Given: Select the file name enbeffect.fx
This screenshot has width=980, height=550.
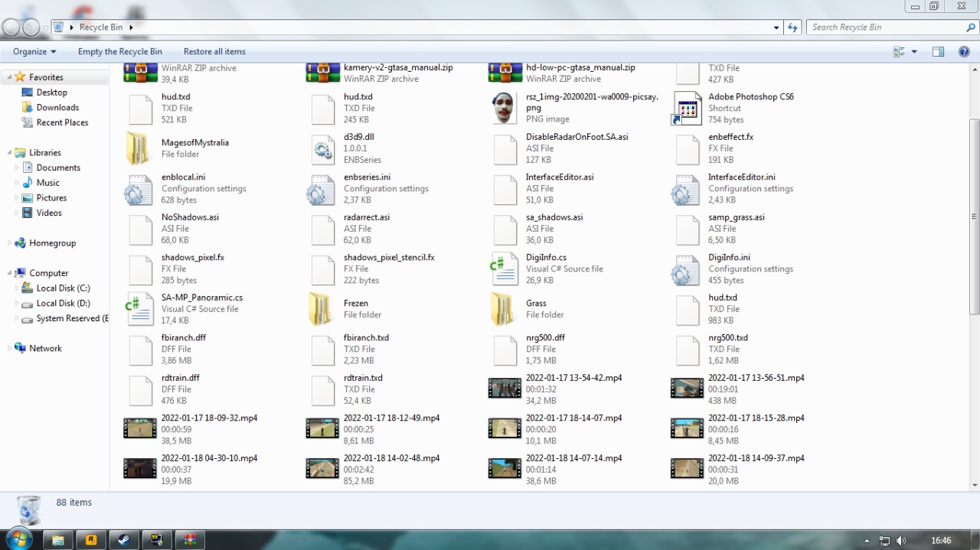Looking at the screenshot, I should point(730,137).
